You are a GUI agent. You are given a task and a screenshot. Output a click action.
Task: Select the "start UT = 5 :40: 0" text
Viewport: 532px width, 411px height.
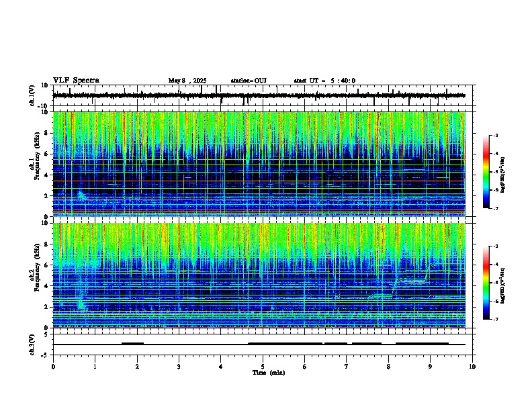click(324, 81)
